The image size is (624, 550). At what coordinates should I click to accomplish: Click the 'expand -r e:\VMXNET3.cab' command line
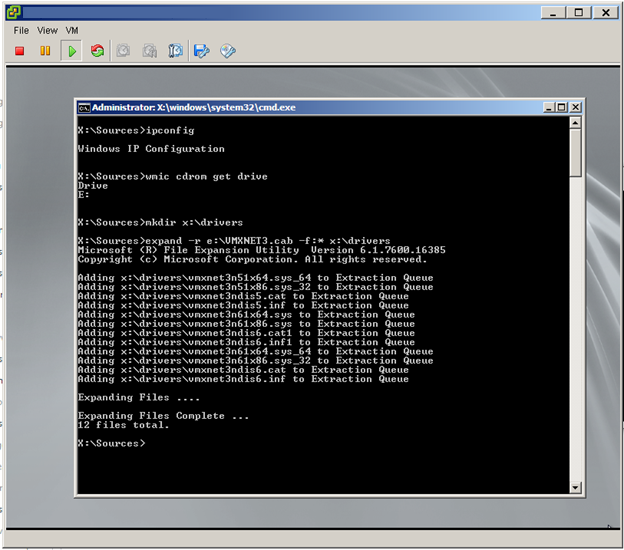234,241
